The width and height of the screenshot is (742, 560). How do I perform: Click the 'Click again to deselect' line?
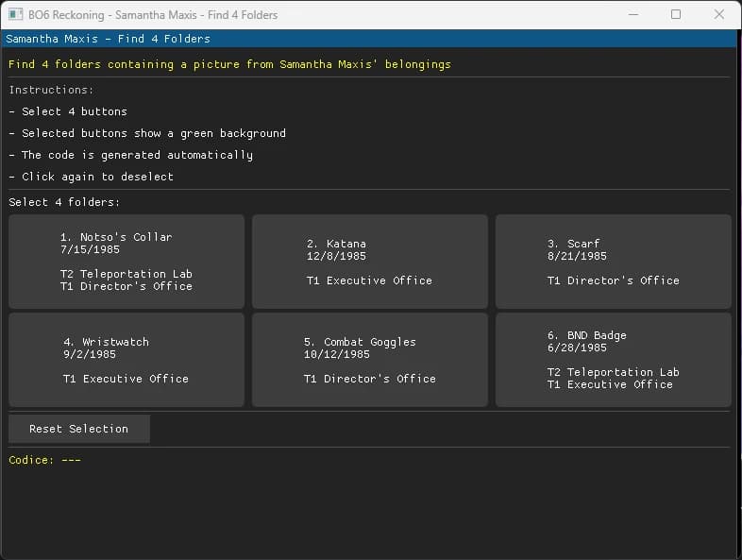click(91, 177)
